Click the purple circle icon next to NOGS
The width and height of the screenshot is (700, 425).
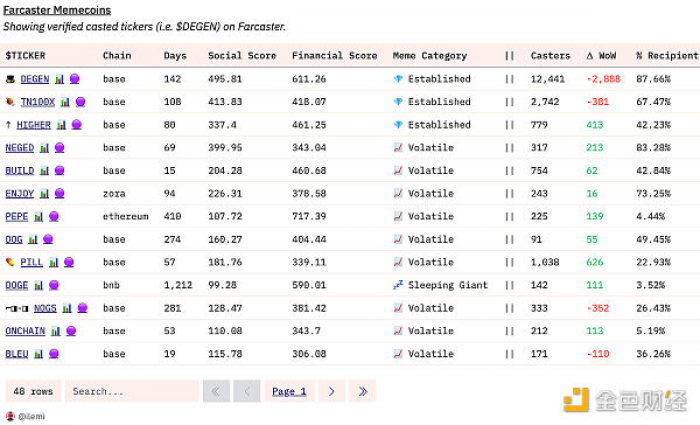[82, 308]
